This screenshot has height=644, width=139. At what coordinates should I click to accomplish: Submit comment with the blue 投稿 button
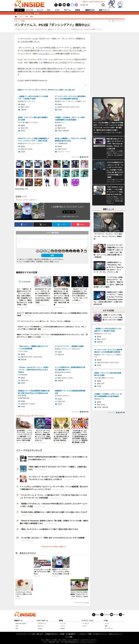(x=52, y=256)
